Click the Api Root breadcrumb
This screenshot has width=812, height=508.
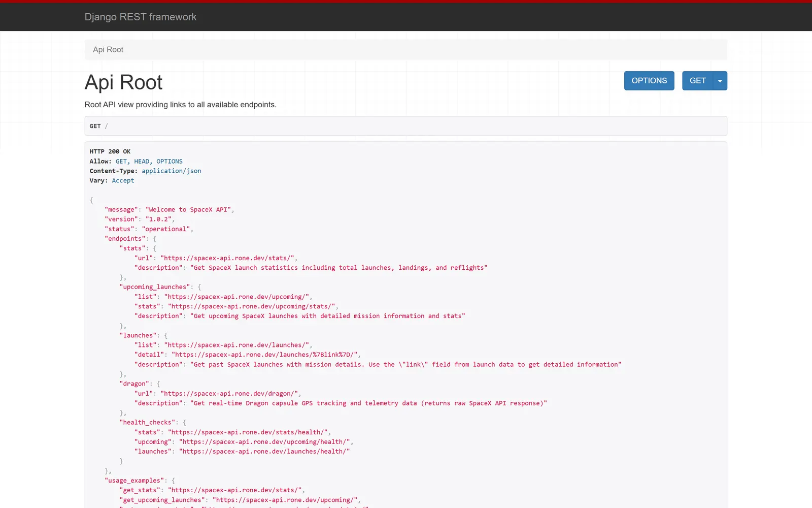[108, 49]
